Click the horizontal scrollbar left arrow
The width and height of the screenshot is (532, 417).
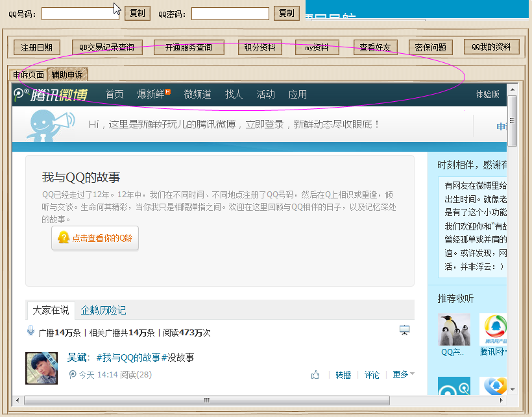click(x=18, y=400)
